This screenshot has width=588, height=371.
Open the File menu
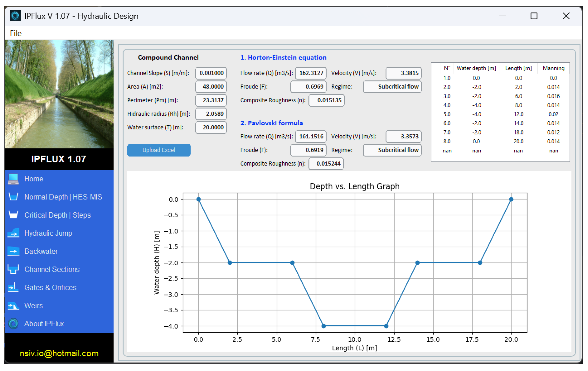(x=16, y=33)
